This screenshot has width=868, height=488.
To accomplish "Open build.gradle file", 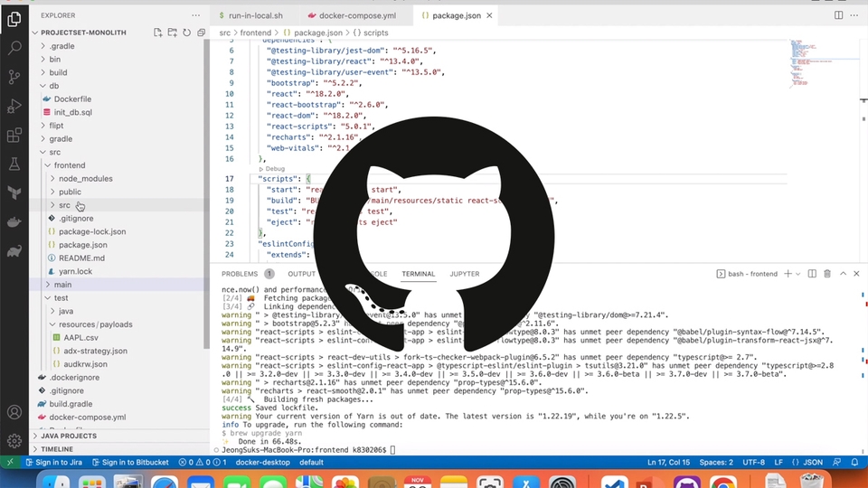I will click(x=71, y=404).
